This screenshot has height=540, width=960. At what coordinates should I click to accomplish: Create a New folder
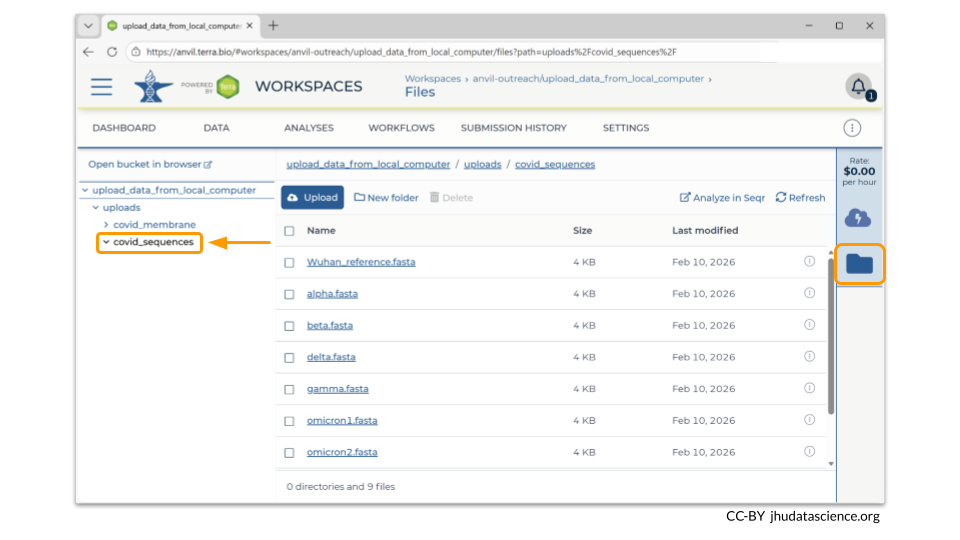click(x=386, y=198)
